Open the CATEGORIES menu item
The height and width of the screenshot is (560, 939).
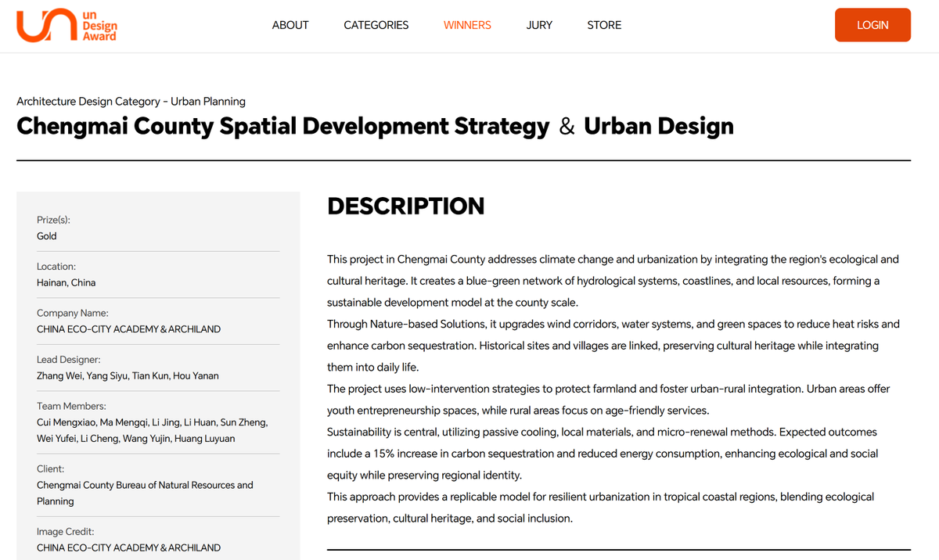coord(376,25)
